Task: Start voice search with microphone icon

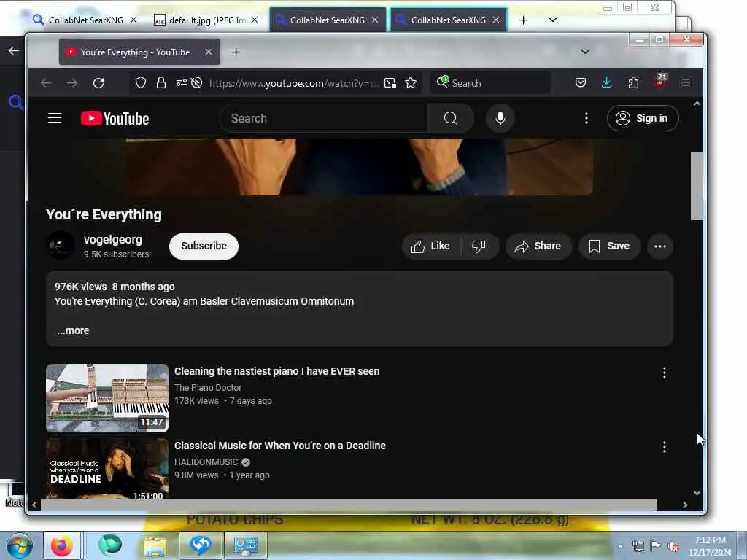Action: pyautogui.click(x=500, y=118)
